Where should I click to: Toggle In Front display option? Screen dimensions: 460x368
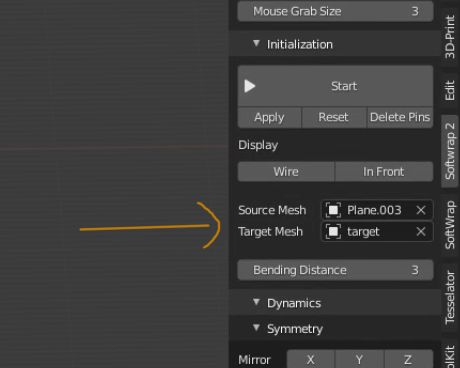click(x=384, y=172)
